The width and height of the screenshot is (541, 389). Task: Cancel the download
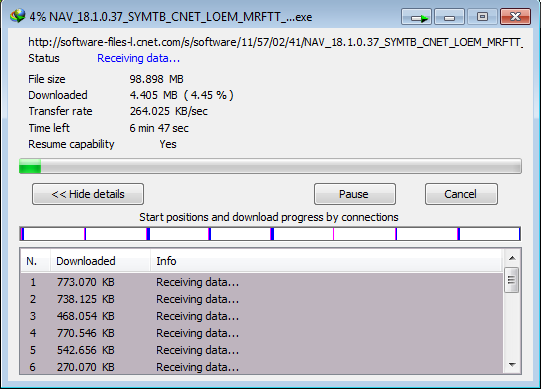[x=461, y=194]
